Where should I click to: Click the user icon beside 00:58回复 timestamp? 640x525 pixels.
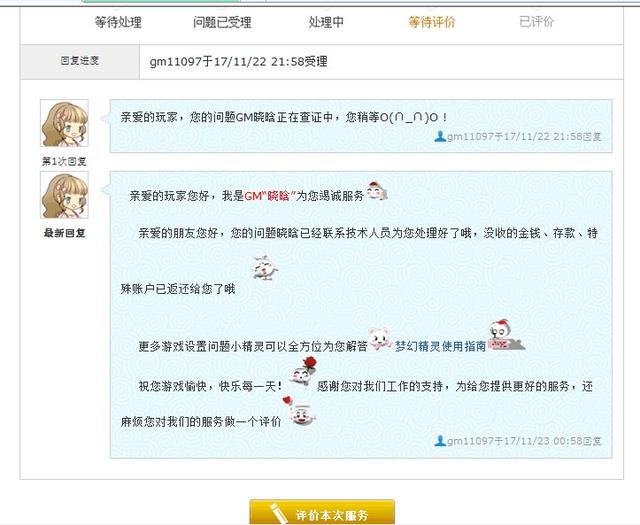pos(440,441)
